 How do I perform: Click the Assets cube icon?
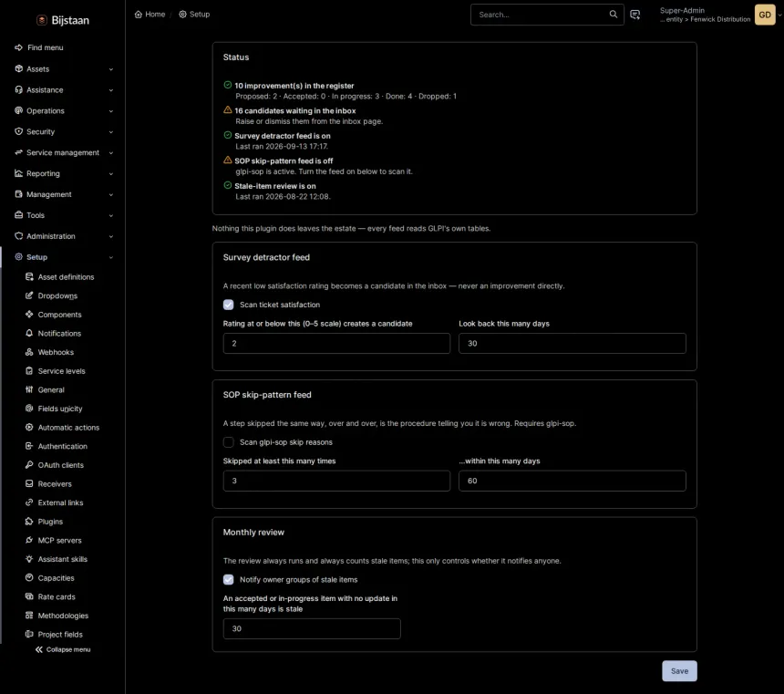tap(18, 68)
